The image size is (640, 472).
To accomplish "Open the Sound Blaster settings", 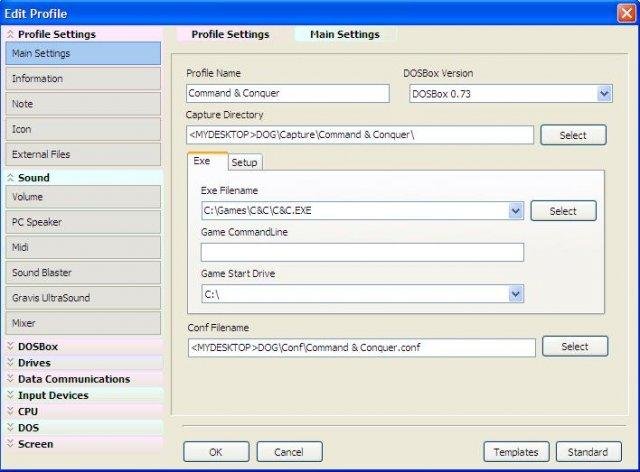I will tap(83, 273).
